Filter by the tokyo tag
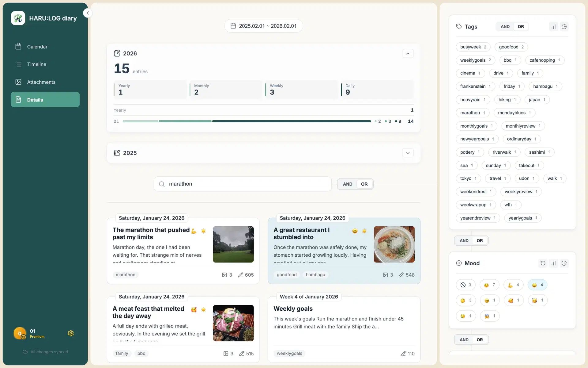This screenshot has height=368, width=588. [468, 178]
